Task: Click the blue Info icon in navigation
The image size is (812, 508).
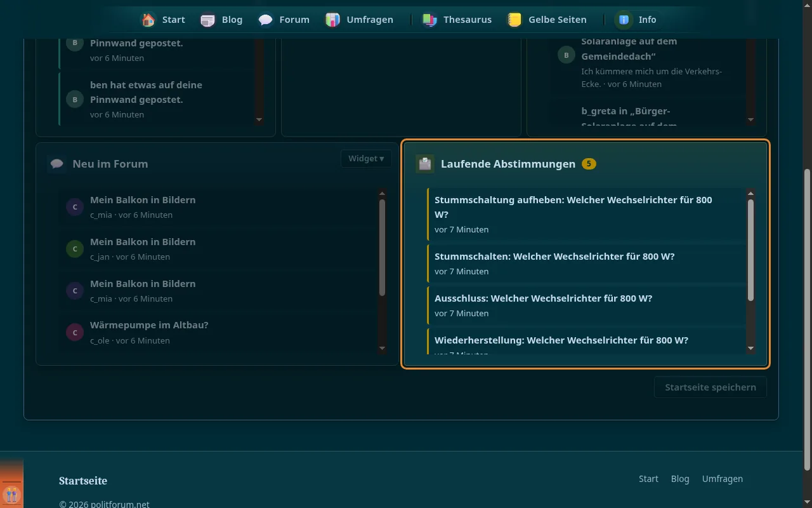Action: click(624, 20)
